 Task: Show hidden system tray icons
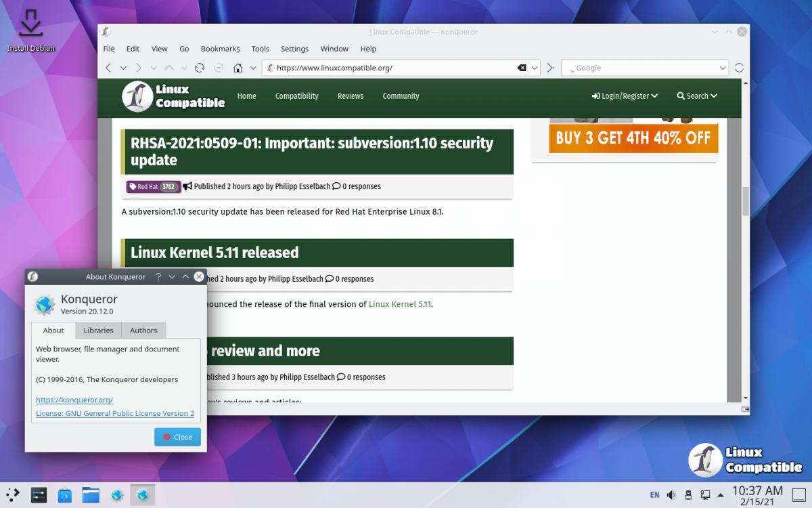coord(721,495)
